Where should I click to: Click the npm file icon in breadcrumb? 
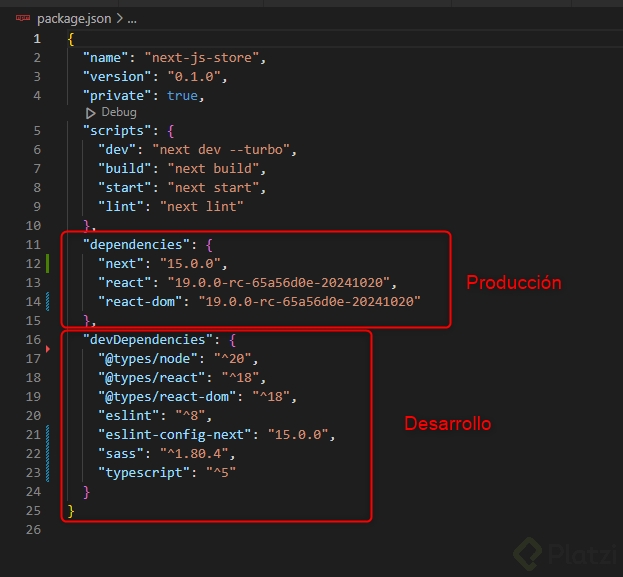[21, 19]
